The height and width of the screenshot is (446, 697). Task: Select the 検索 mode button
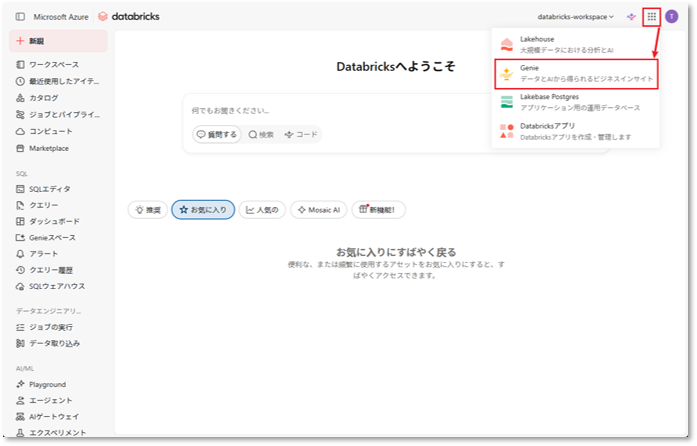[261, 134]
